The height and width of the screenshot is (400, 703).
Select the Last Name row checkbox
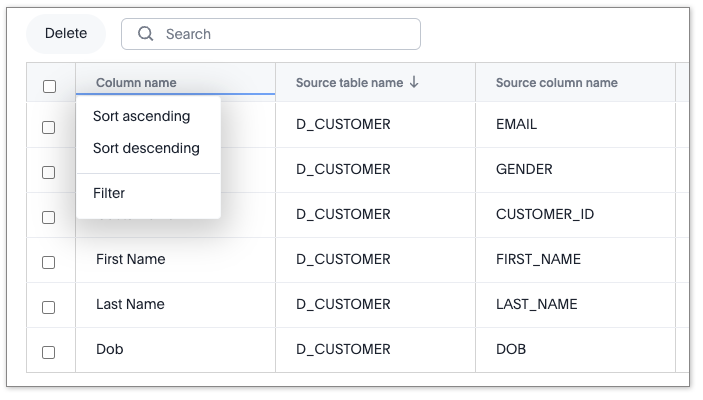coord(49,307)
